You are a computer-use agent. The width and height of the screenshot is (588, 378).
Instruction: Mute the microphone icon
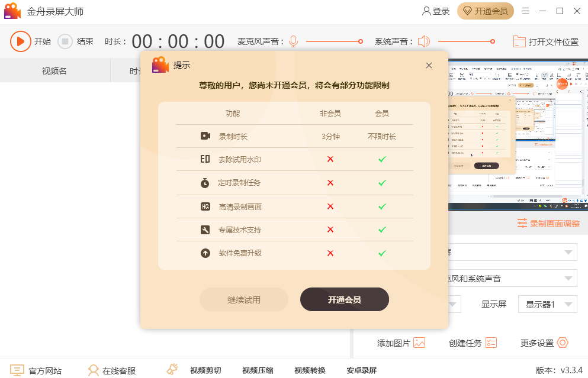tap(293, 41)
